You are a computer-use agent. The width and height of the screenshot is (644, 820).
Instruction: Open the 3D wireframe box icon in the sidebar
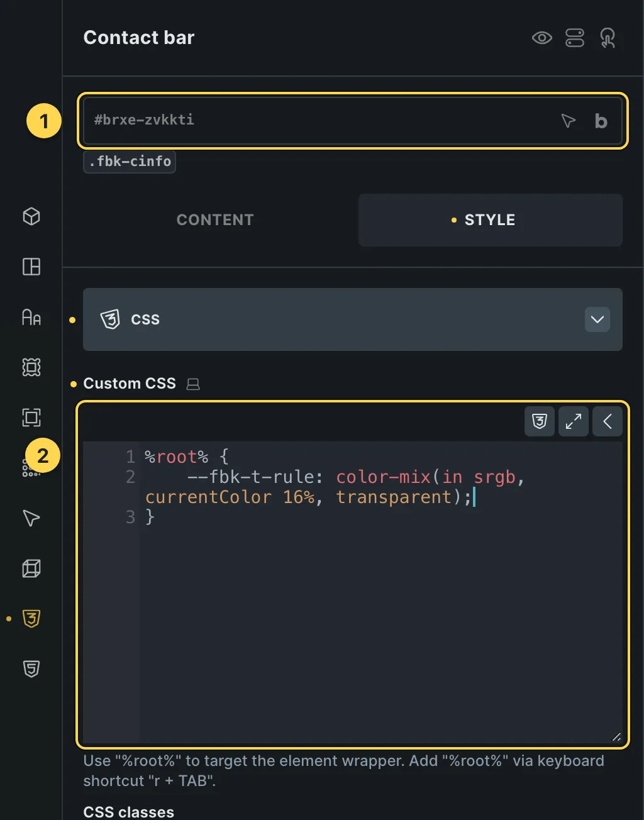[x=31, y=568]
